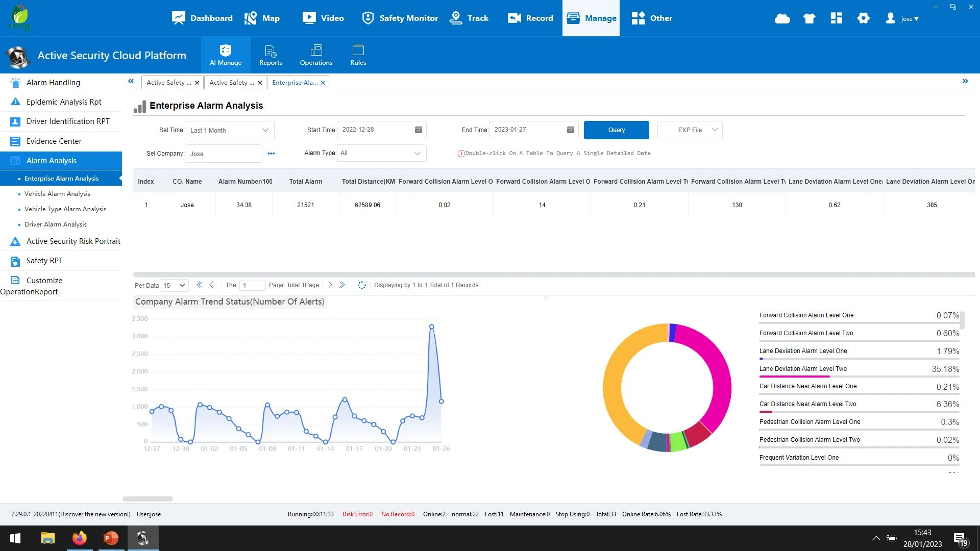Click the refresh icon in pagination bar
Image resolution: width=980 pixels, height=551 pixels.
pyautogui.click(x=362, y=285)
